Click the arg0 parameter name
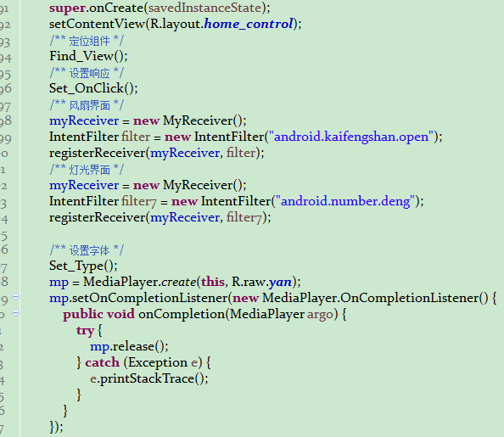504x437 pixels. pyautogui.click(x=320, y=314)
